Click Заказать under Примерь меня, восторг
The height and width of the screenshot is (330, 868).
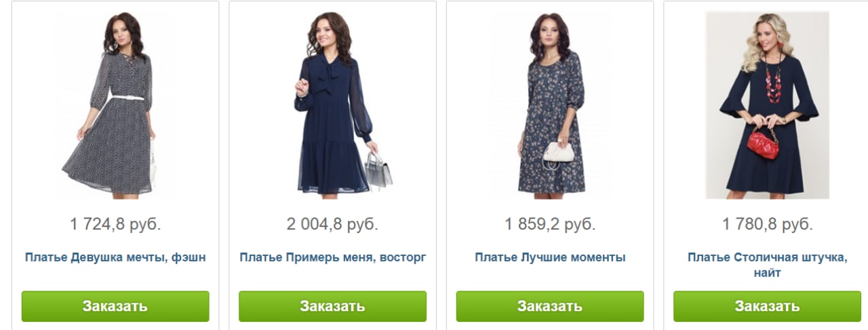[332, 306]
